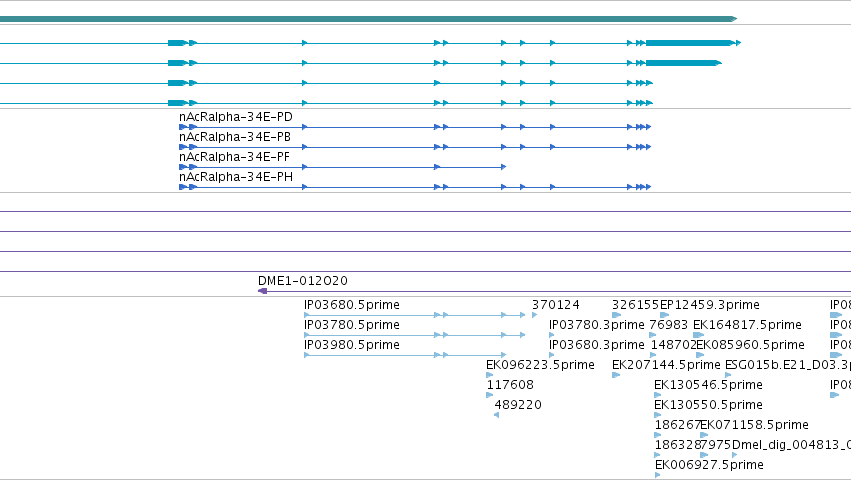Click the arrow glyph under EK130546.5prime

(x=658, y=395)
